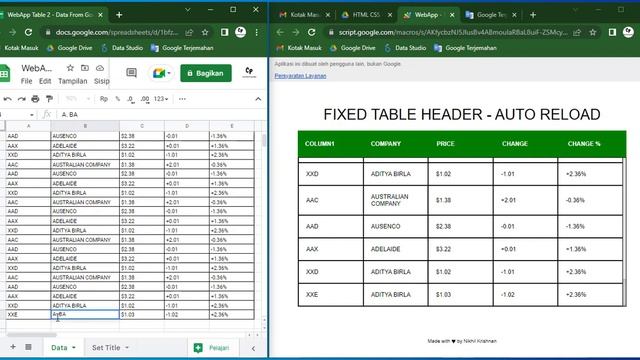Collapse side panel with left chevron
This screenshot has width=640, height=360.
point(253,348)
